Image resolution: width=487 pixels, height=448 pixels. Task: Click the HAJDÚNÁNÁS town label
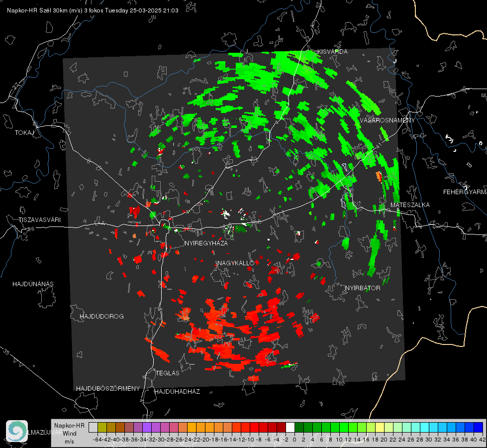pos(33,284)
